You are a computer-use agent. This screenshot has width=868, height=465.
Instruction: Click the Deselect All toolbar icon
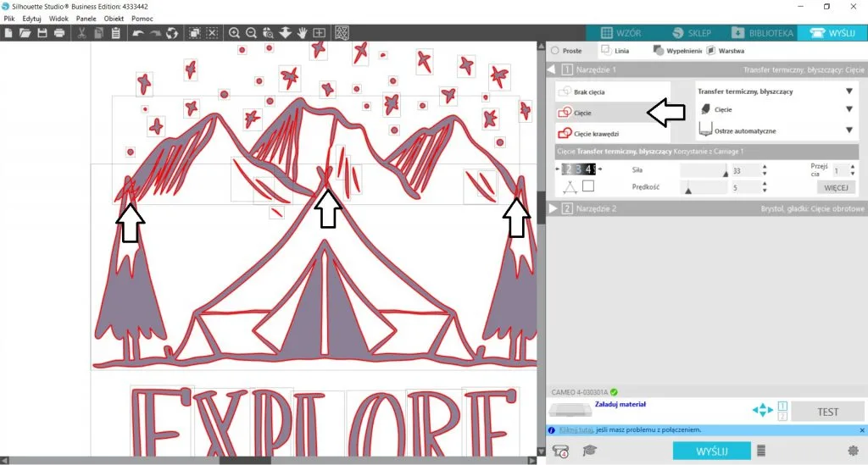212,33
